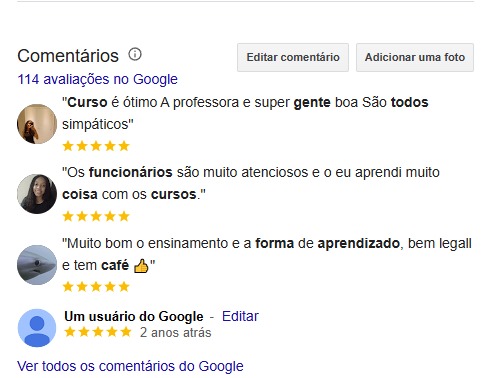Click the second reviewer's profile photo
This screenshot has width=502, height=378.
pyautogui.click(x=37, y=194)
